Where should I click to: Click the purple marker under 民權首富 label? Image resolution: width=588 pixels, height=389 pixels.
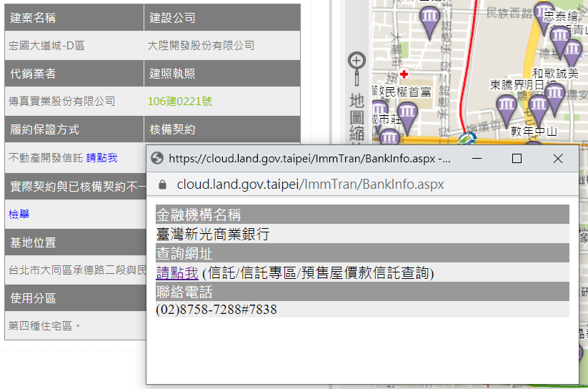[x=407, y=114]
